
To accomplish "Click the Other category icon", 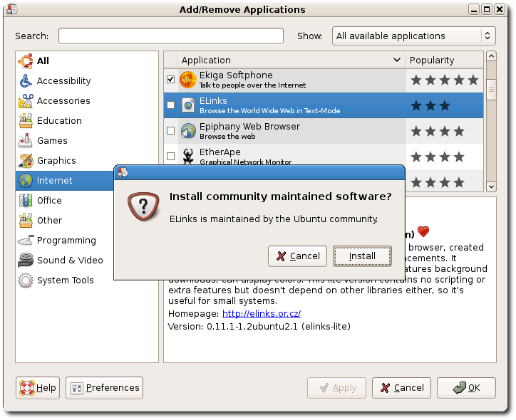I will pyautogui.click(x=26, y=221).
